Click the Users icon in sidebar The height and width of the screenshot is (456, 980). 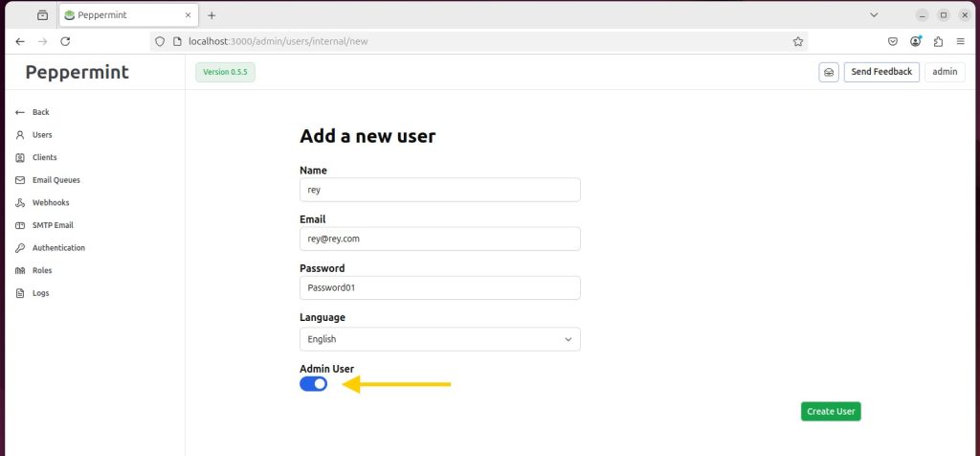[x=20, y=135]
